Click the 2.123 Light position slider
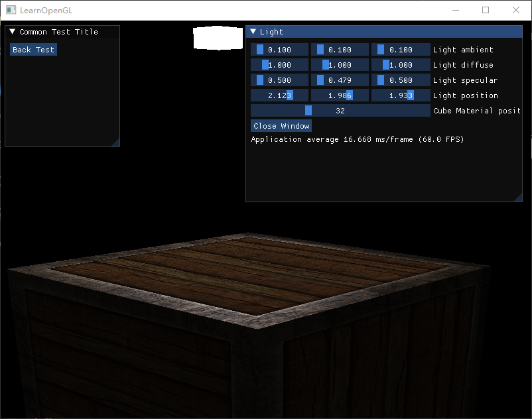 point(279,95)
